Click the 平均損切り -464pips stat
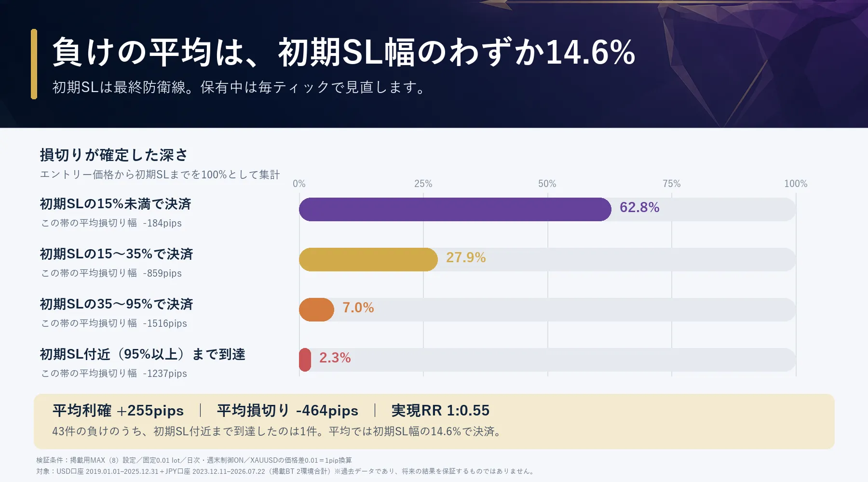The image size is (868, 482). click(x=287, y=411)
